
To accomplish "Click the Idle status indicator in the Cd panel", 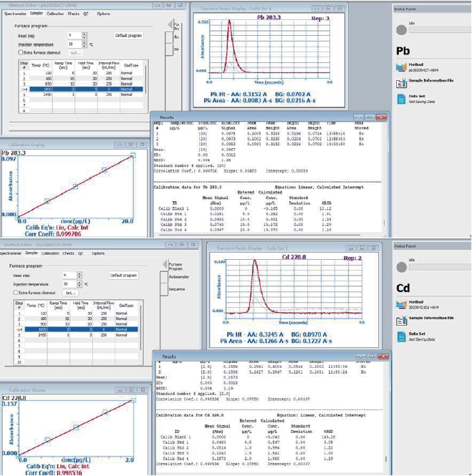I will tap(400, 266).
